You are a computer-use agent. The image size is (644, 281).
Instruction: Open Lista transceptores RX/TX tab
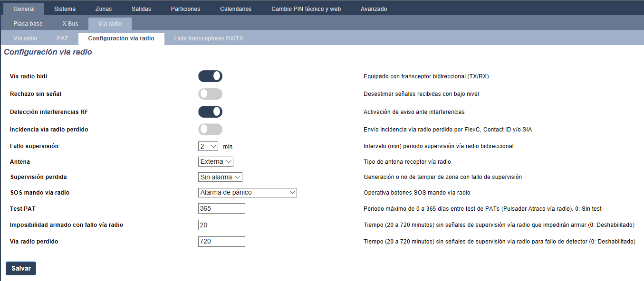[x=209, y=38]
